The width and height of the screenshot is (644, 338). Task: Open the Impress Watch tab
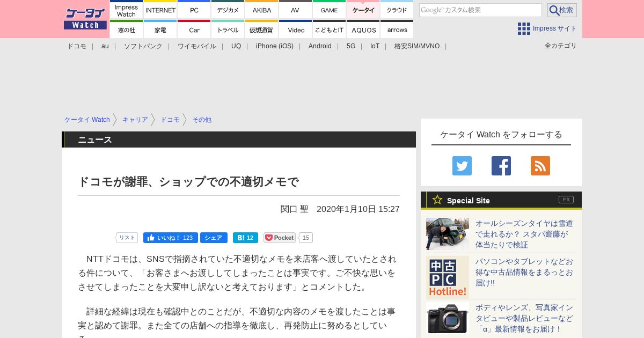(x=126, y=10)
